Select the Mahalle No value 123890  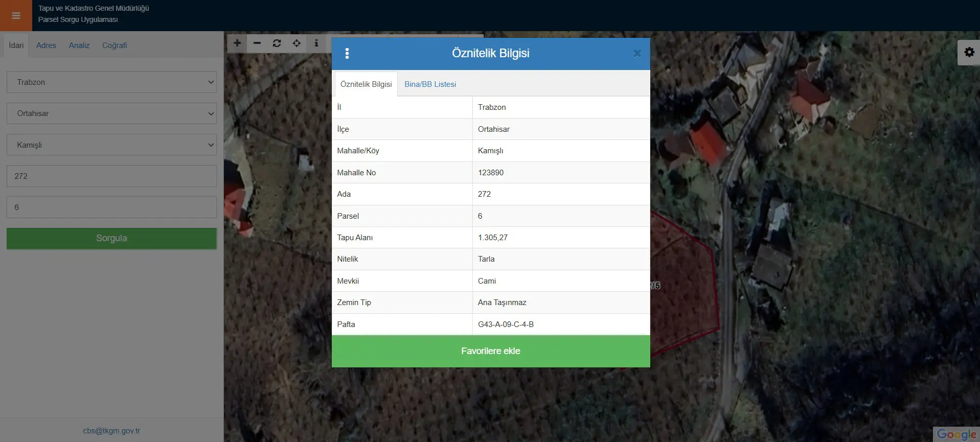[x=491, y=173]
